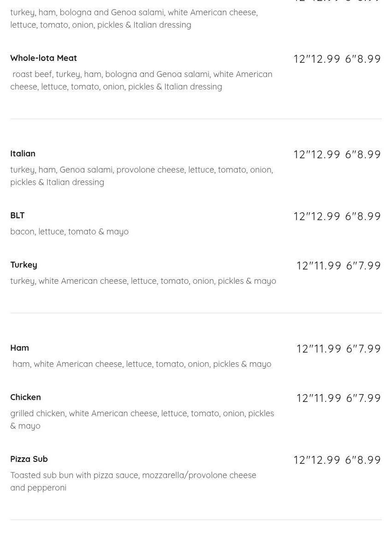
Task: Click the Turkey 12"11.99 price text
Action: (x=319, y=266)
